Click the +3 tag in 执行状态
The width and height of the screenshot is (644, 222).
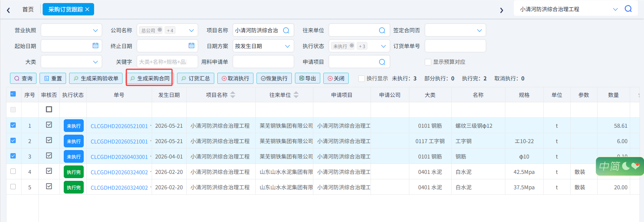362,46
